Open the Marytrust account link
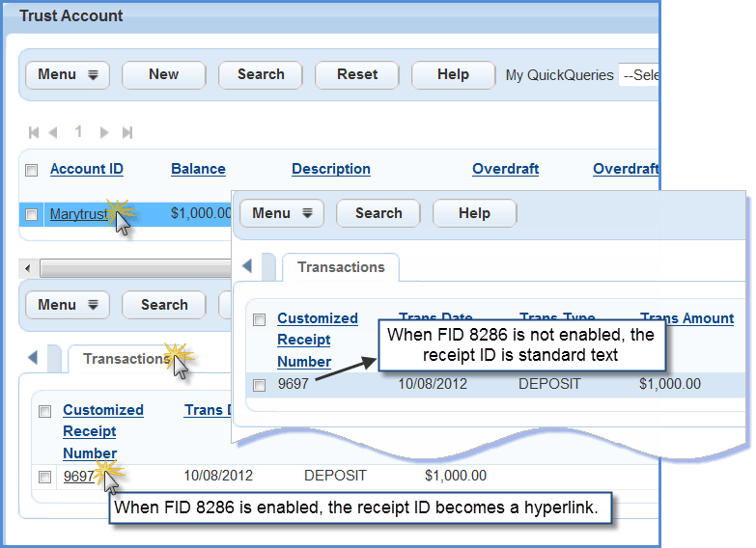756x548 pixels. tap(79, 214)
